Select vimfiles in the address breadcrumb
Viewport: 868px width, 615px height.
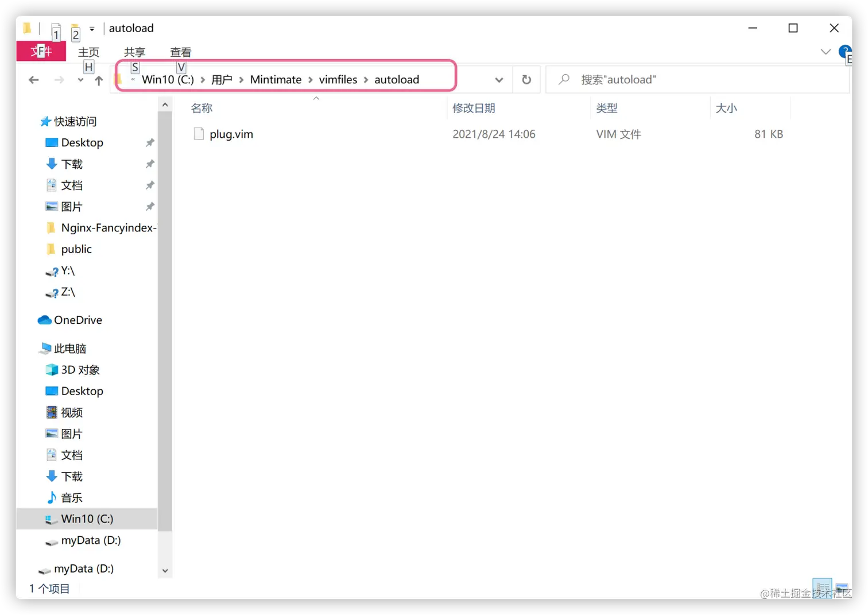[x=338, y=79]
